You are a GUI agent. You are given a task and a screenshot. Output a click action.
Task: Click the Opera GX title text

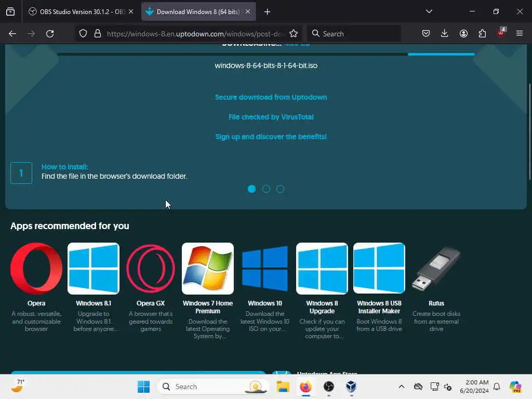click(x=151, y=303)
